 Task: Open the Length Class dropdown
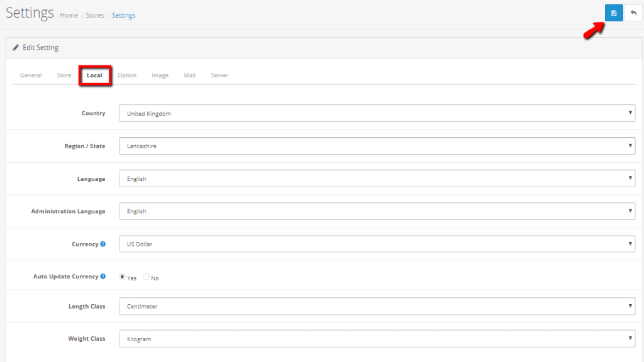coord(377,306)
